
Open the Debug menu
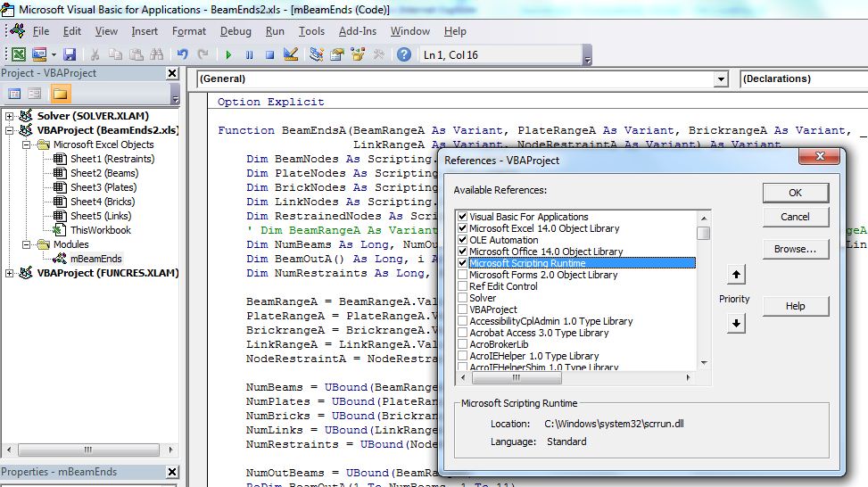(x=236, y=31)
